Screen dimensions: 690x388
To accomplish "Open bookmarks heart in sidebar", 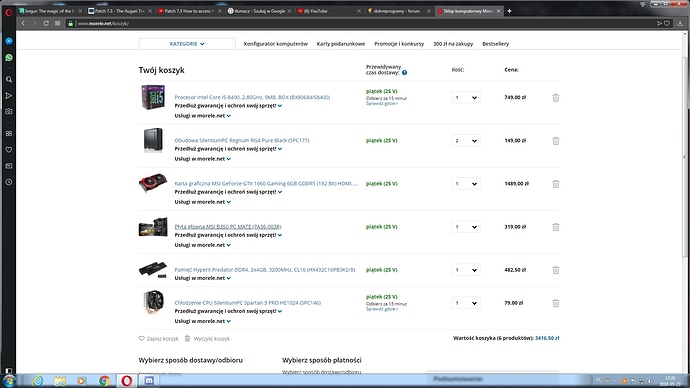I will (x=9, y=150).
